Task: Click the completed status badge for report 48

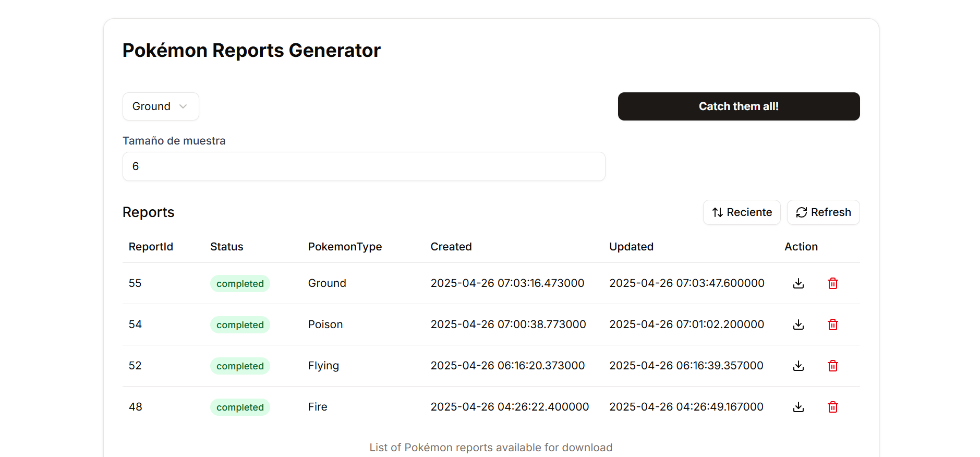Action: click(x=240, y=407)
